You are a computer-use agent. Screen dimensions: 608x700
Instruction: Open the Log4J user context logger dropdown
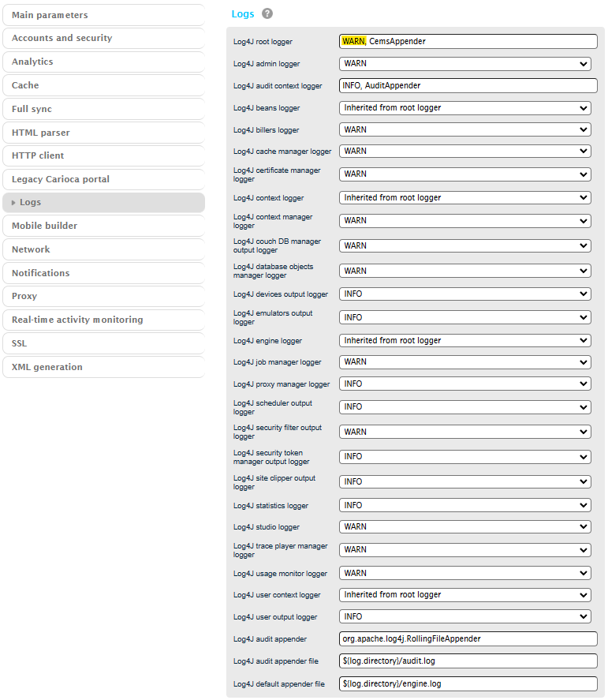pyautogui.click(x=465, y=595)
